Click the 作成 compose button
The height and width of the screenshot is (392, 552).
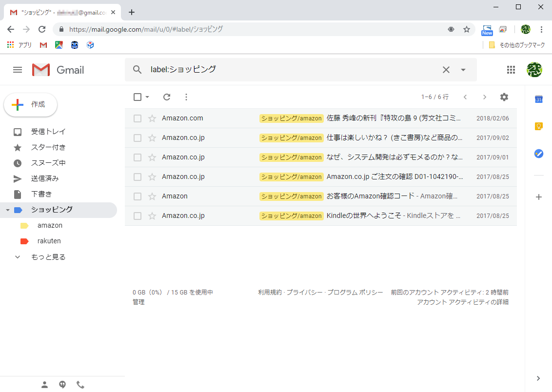point(30,104)
